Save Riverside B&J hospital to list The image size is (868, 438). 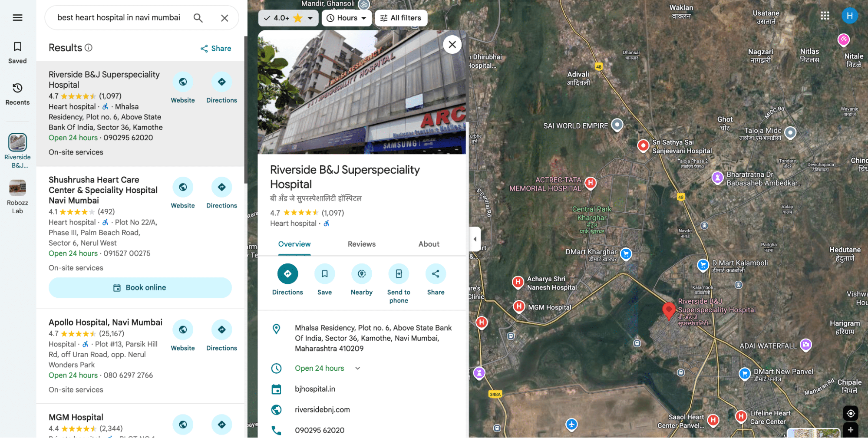coord(324,274)
